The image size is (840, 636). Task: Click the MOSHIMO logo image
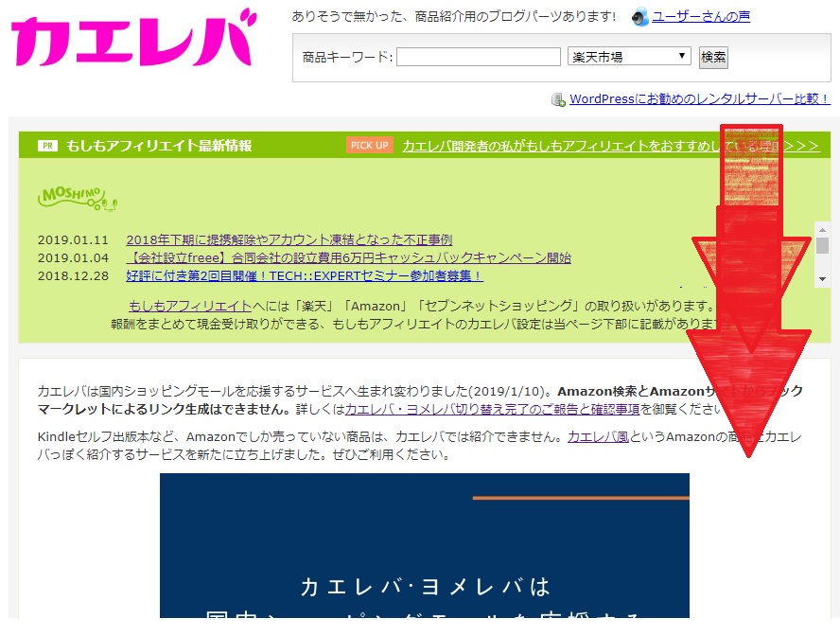click(x=78, y=199)
